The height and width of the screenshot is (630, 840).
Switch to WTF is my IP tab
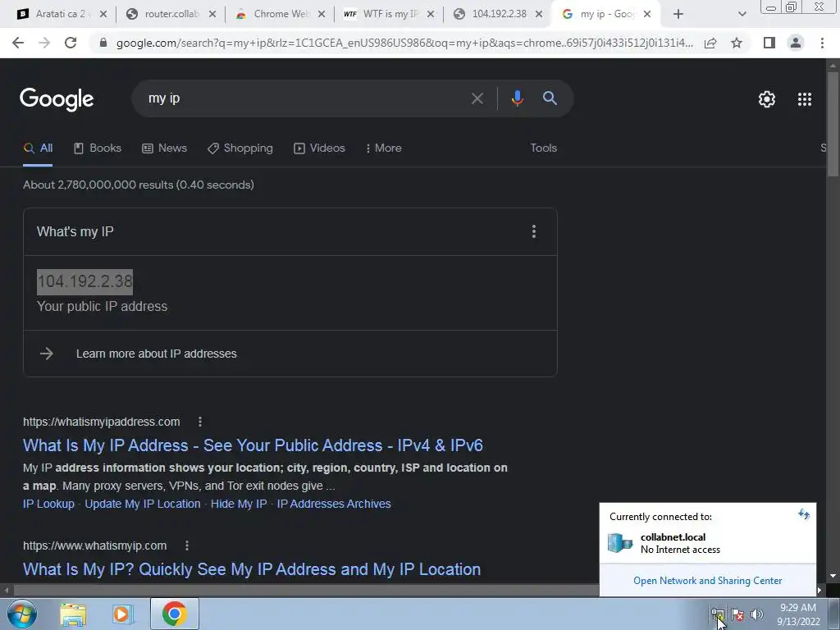coord(390,14)
